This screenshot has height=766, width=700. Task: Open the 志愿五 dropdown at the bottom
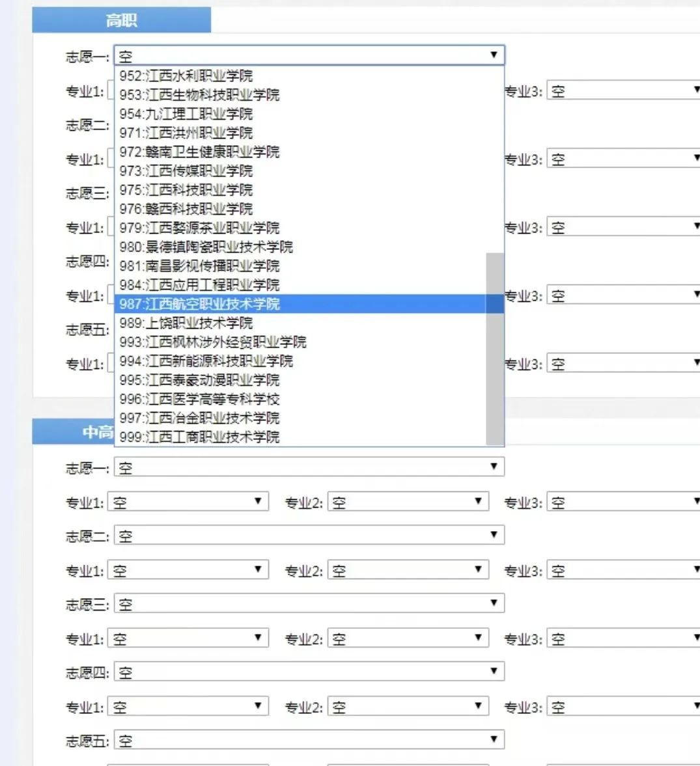307,739
